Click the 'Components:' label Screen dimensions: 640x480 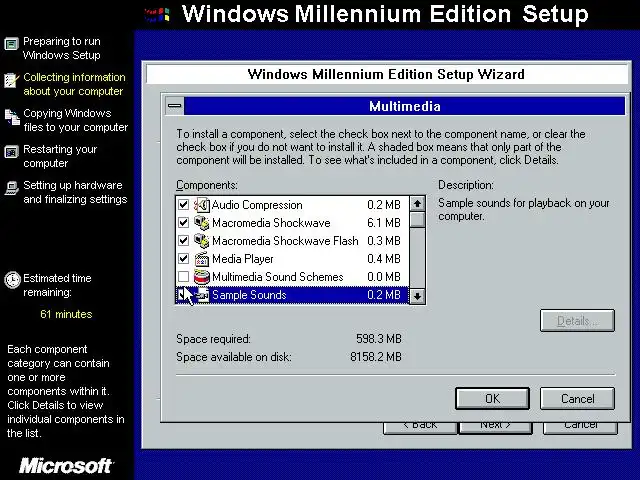pyautogui.click(x=207, y=185)
